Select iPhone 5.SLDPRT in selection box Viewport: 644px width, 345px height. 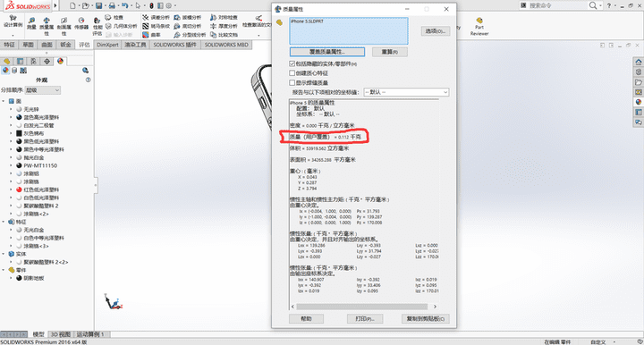pos(307,21)
